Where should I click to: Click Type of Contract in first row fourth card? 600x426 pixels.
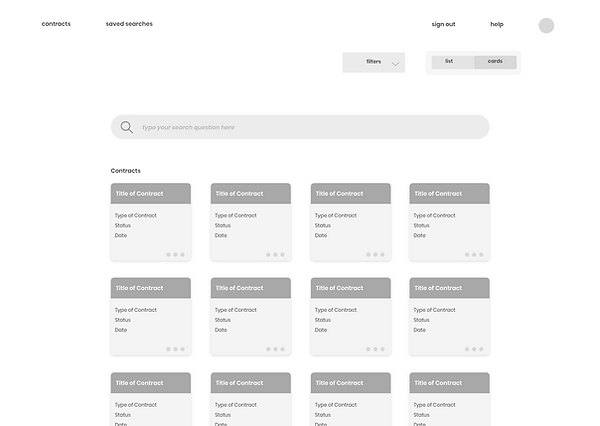(434, 215)
